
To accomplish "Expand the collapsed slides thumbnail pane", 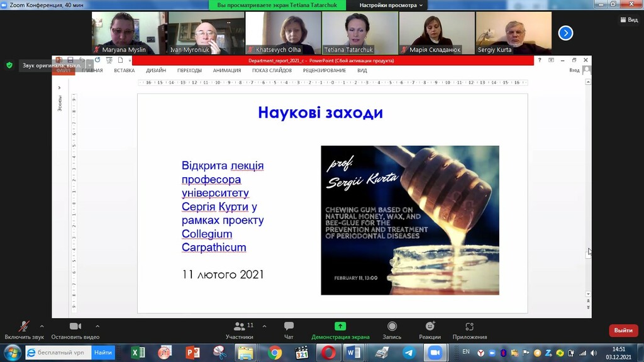I will [x=60, y=87].
